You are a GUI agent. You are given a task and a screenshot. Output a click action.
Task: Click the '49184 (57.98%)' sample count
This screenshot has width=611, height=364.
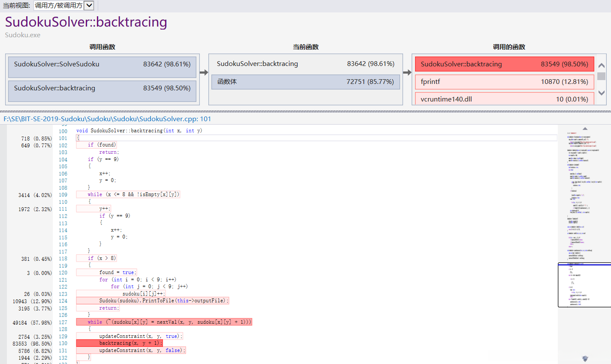32,322
